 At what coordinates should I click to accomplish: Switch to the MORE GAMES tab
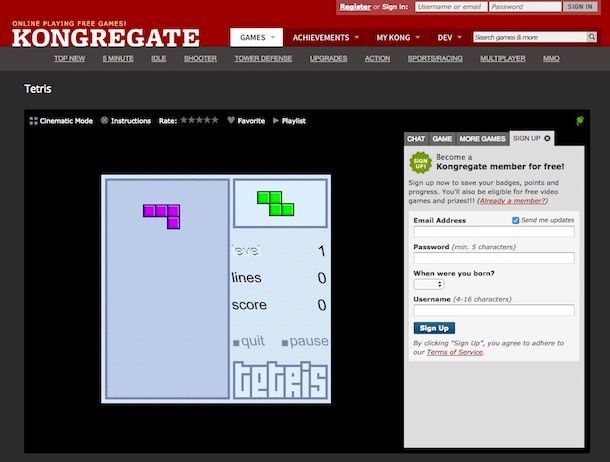pyautogui.click(x=482, y=139)
